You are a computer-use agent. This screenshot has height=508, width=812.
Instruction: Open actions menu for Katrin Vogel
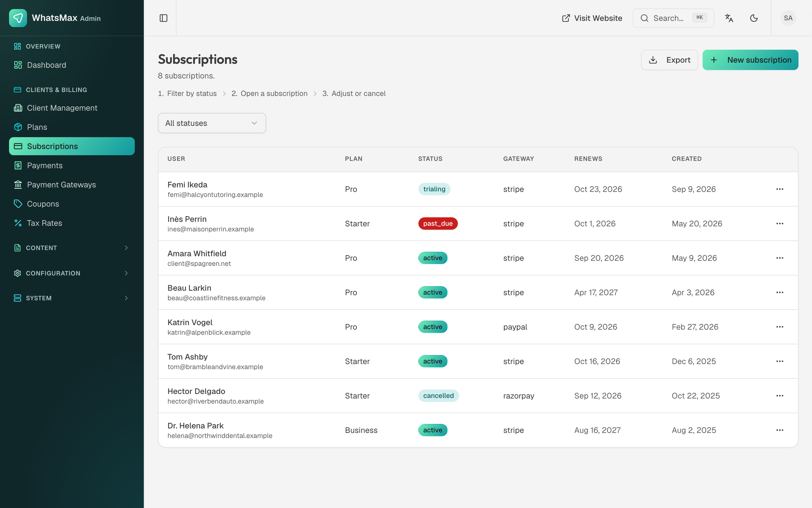780,327
